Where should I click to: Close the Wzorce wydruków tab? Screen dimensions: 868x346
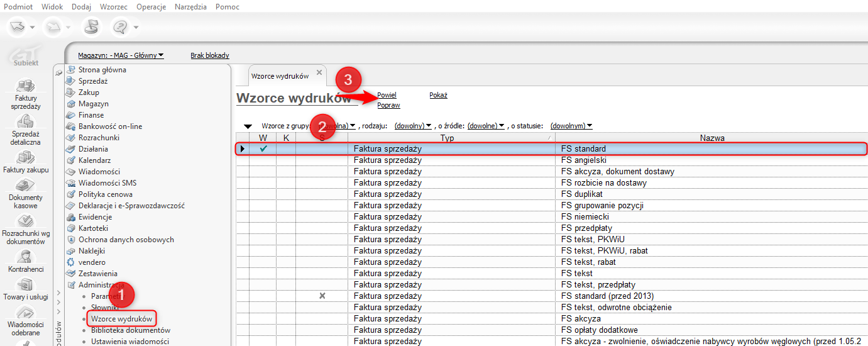pyautogui.click(x=319, y=73)
